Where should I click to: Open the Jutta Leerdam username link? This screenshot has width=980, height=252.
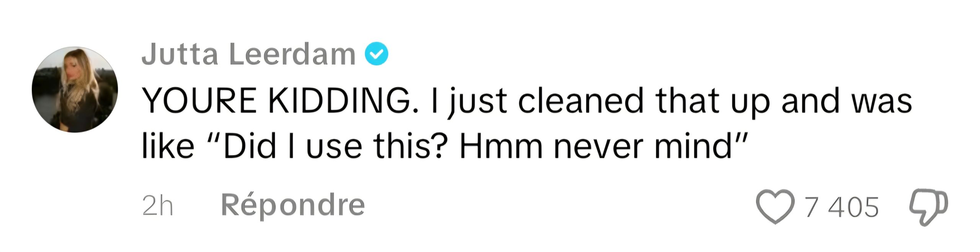[x=249, y=55]
